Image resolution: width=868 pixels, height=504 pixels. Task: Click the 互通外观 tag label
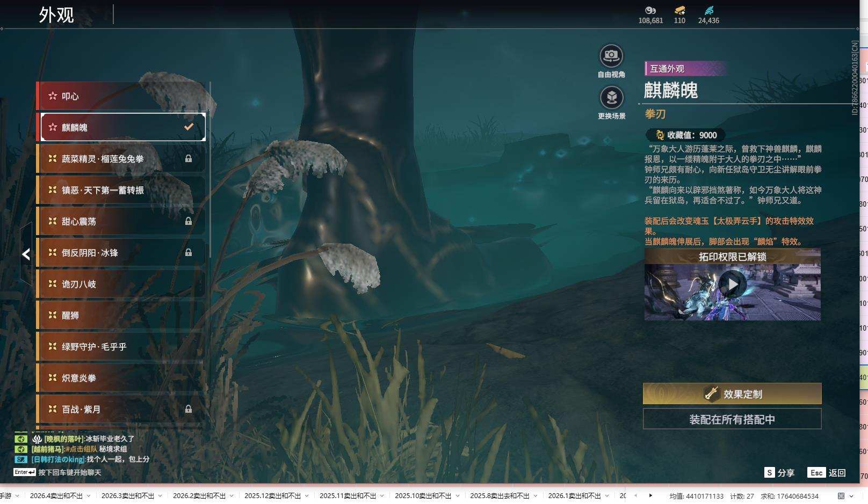click(x=685, y=69)
